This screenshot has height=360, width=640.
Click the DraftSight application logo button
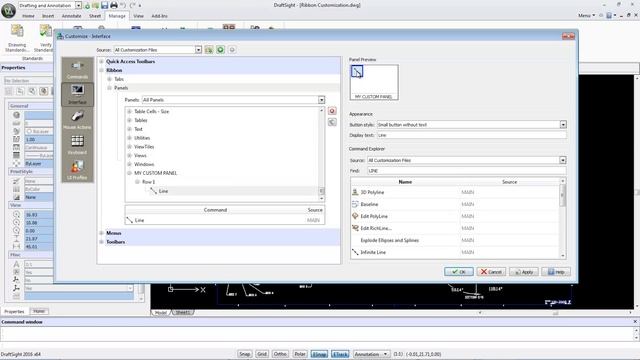[x=8, y=10]
